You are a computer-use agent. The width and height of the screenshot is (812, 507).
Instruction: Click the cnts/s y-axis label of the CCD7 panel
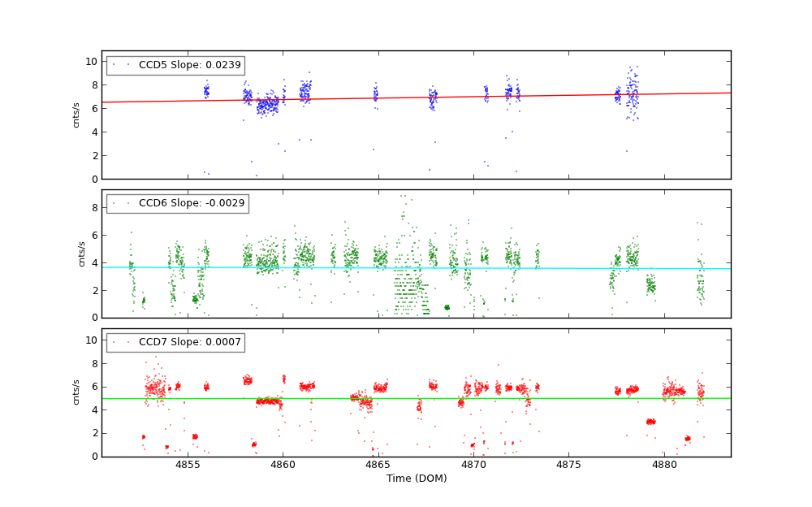click(x=76, y=392)
